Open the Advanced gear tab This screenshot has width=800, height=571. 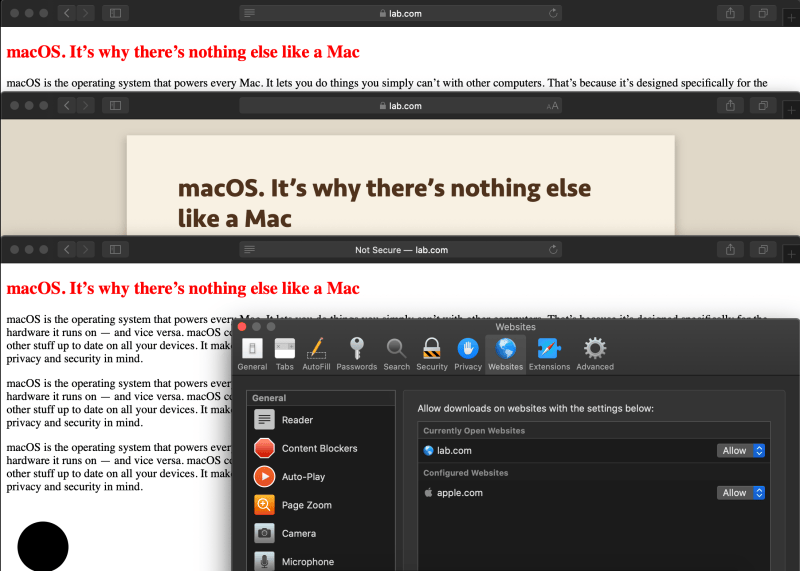pyautogui.click(x=595, y=354)
